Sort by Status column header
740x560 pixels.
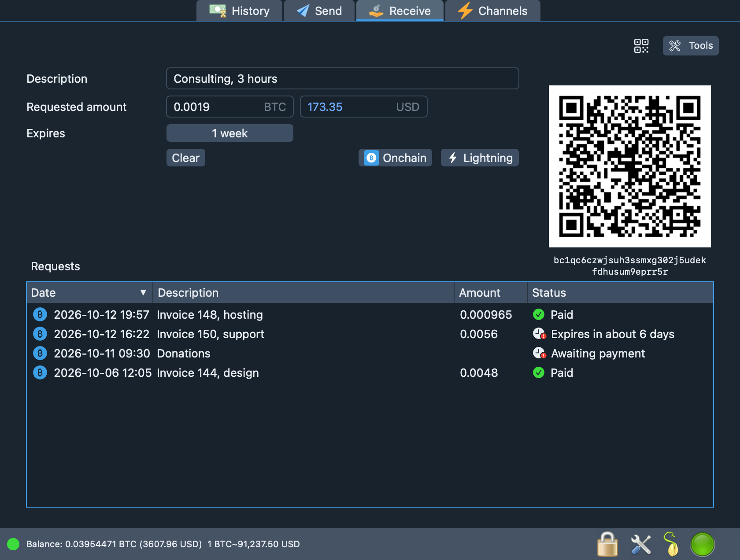(620, 293)
